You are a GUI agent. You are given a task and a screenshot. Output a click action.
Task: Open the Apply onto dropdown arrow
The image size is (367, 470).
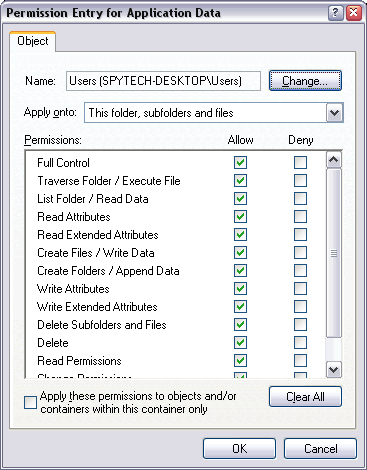point(334,113)
